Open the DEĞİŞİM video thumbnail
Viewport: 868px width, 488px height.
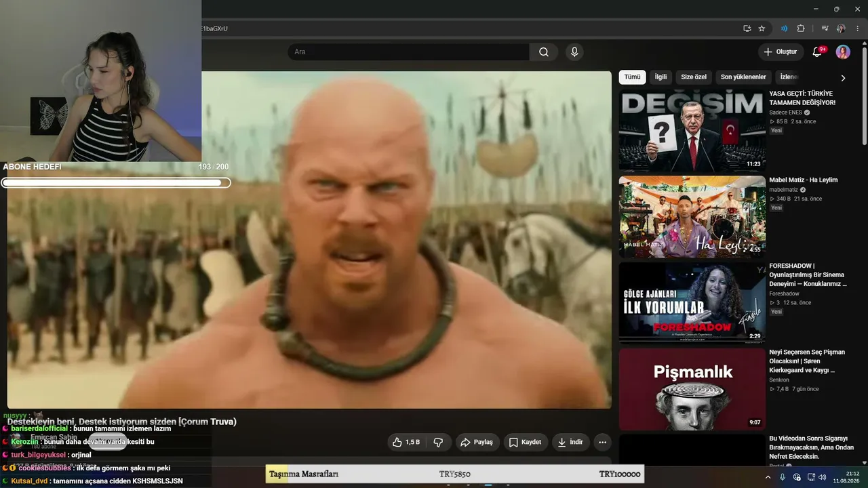click(x=692, y=130)
